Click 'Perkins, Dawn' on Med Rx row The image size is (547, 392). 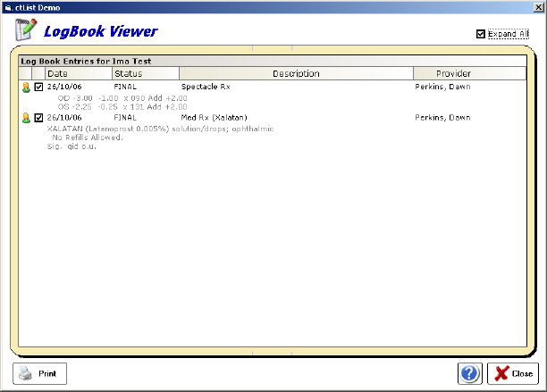[442, 118]
